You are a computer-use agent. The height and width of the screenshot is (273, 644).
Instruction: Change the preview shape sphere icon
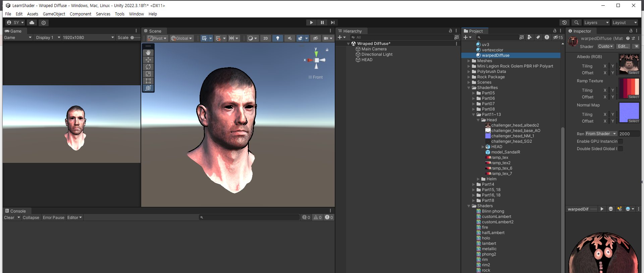[611, 209]
